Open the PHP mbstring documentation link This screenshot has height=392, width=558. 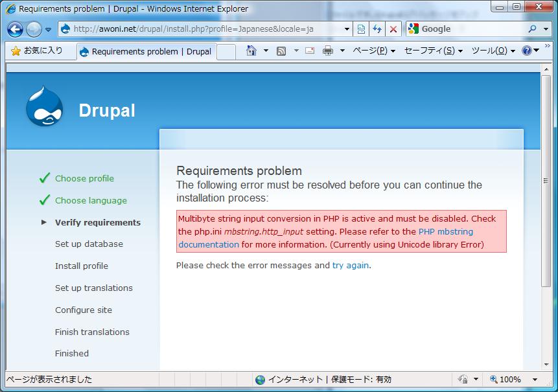click(x=325, y=238)
